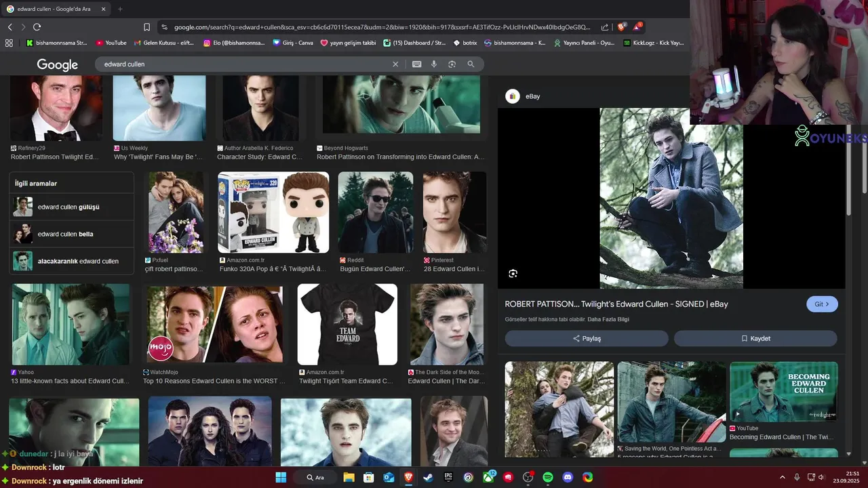The image size is (868, 488).
Task: Open Steam from the taskbar
Action: click(428, 477)
